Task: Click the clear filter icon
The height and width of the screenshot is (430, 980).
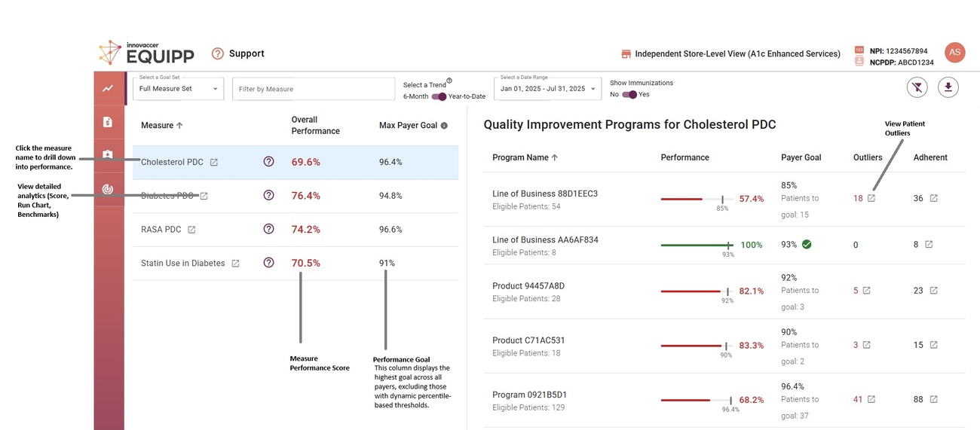Action: coord(917,88)
